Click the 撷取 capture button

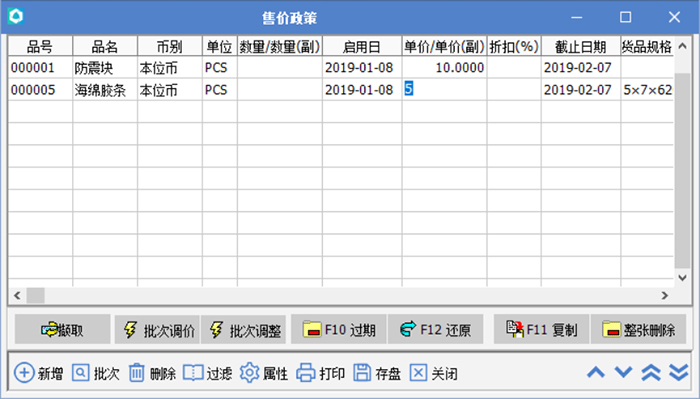click(62, 329)
